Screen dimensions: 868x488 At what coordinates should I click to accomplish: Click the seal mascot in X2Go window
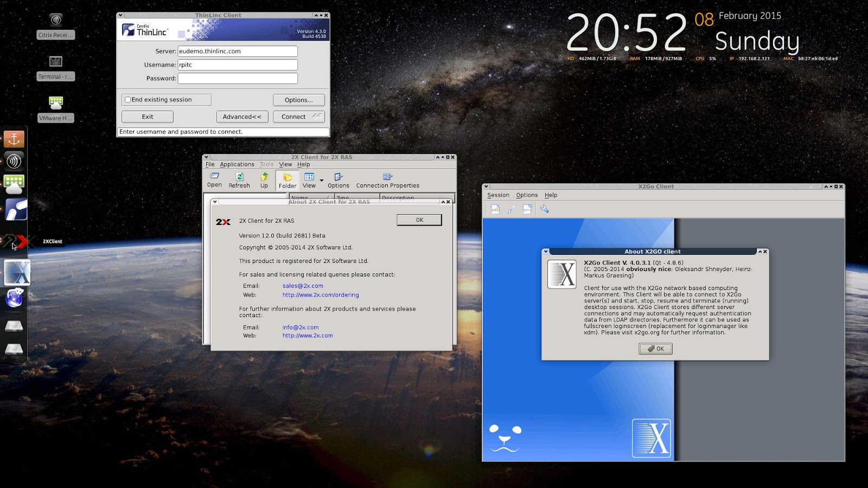click(x=505, y=438)
